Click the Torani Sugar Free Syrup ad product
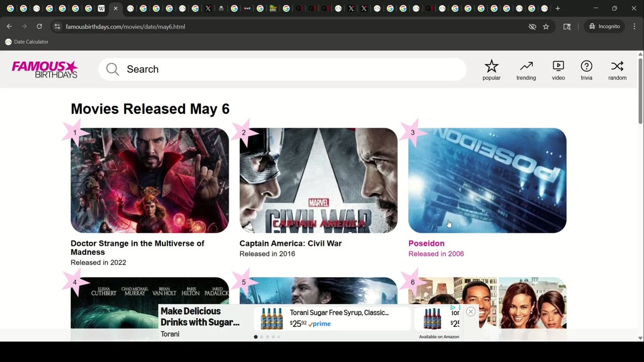The image size is (644, 362). (333, 318)
